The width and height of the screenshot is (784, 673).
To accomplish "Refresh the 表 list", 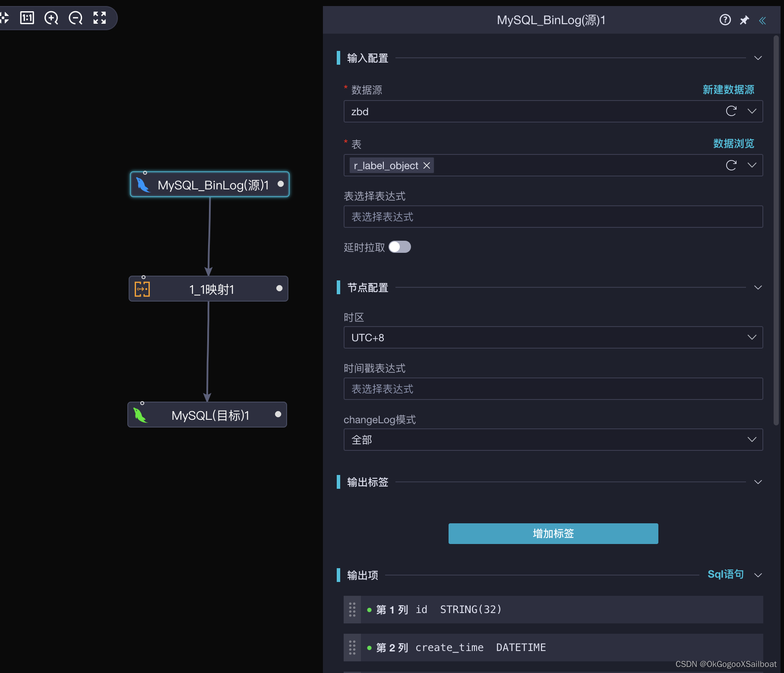I will click(x=731, y=165).
